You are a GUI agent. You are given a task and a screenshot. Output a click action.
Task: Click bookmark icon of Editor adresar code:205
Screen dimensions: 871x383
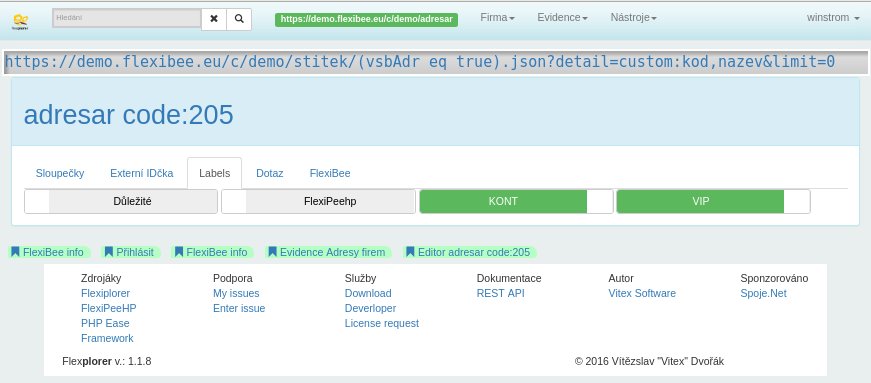pos(410,252)
